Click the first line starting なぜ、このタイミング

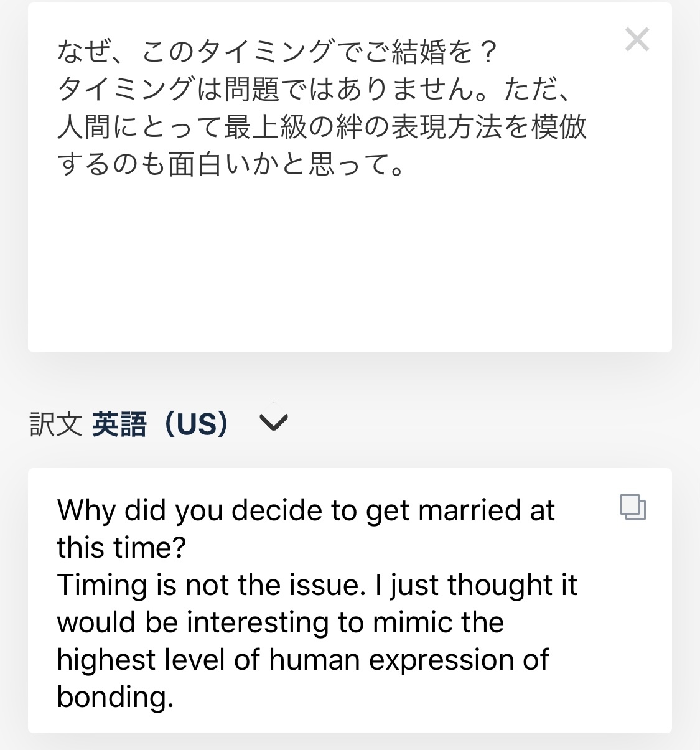[277, 52]
